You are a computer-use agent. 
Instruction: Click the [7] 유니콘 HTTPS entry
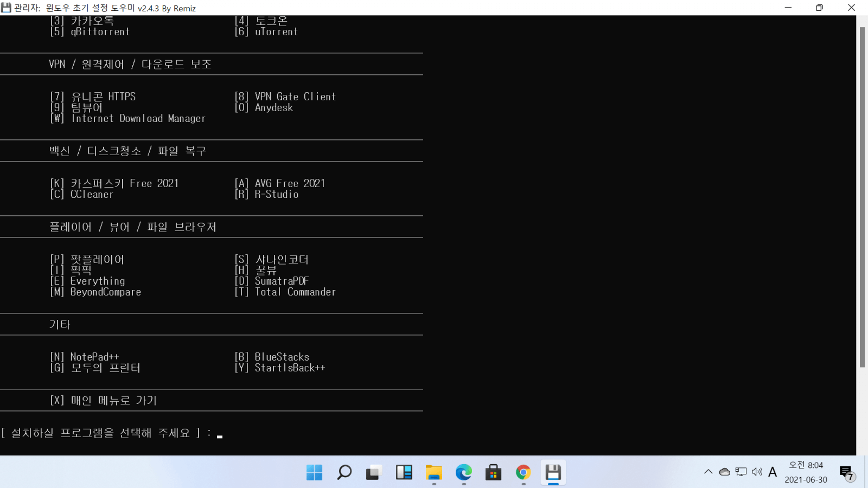(93, 97)
